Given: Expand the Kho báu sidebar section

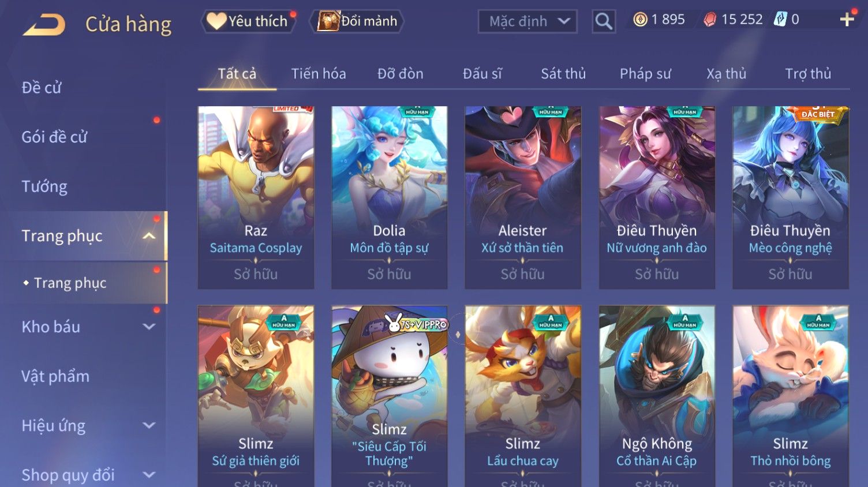Looking at the screenshot, I should click(149, 327).
